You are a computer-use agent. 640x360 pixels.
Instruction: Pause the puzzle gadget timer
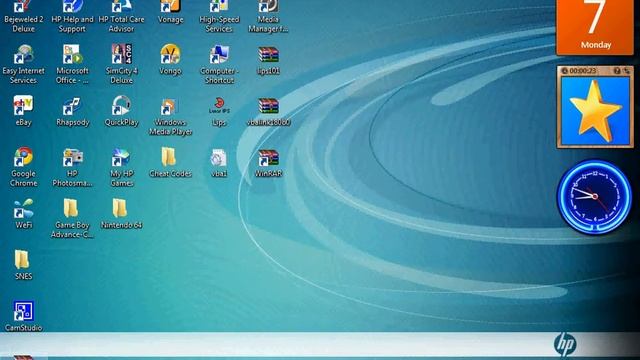[565, 71]
